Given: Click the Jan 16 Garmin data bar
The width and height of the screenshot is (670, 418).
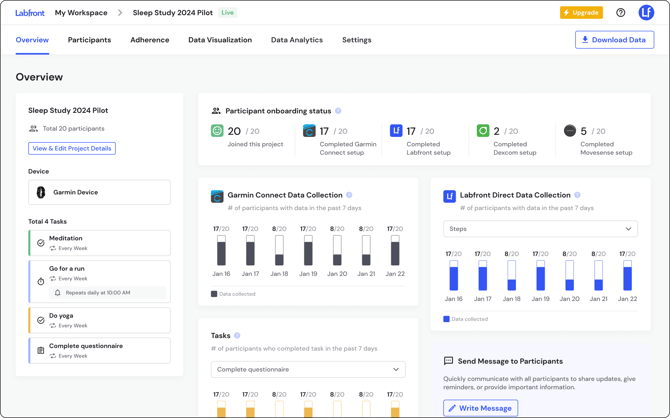Looking at the screenshot, I should pos(221,251).
